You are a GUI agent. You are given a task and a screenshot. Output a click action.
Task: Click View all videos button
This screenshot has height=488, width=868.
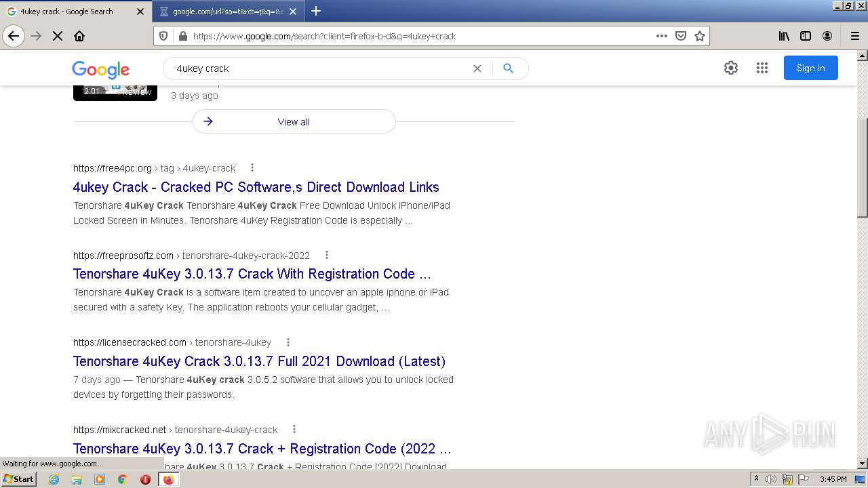(x=294, y=122)
